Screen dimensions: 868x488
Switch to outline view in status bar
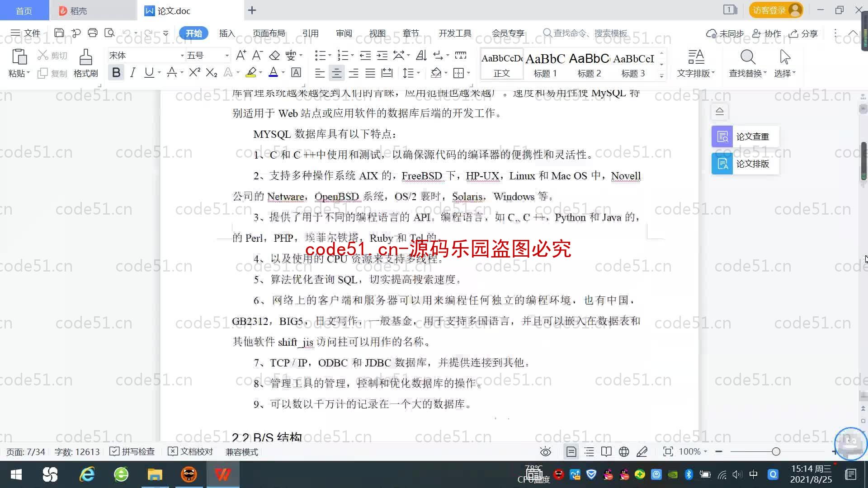click(x=589, y=451)
